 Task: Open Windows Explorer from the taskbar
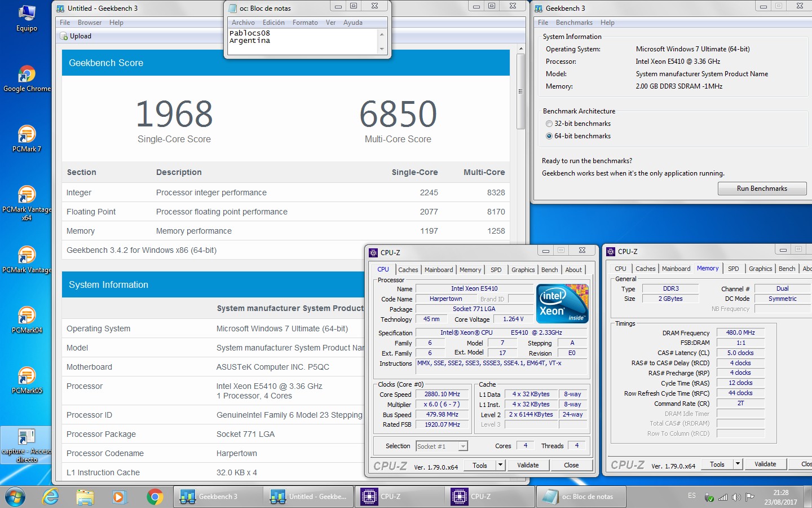85,497
